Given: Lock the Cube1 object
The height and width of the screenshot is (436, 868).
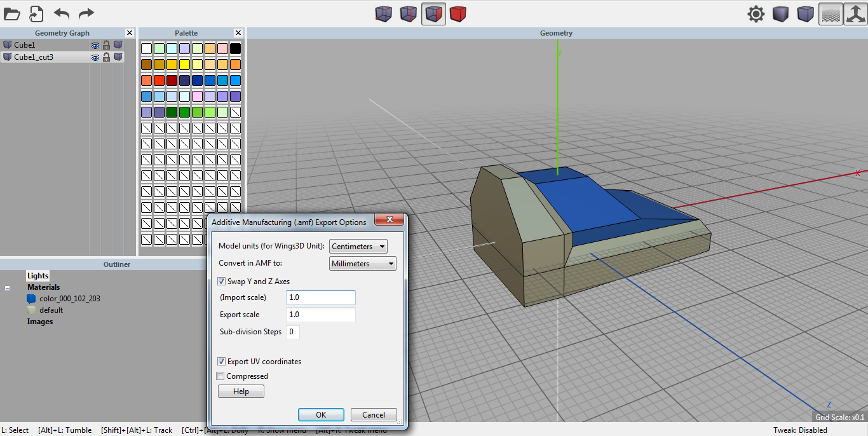Looking at the screenshot, I should [x=106, y=45].
